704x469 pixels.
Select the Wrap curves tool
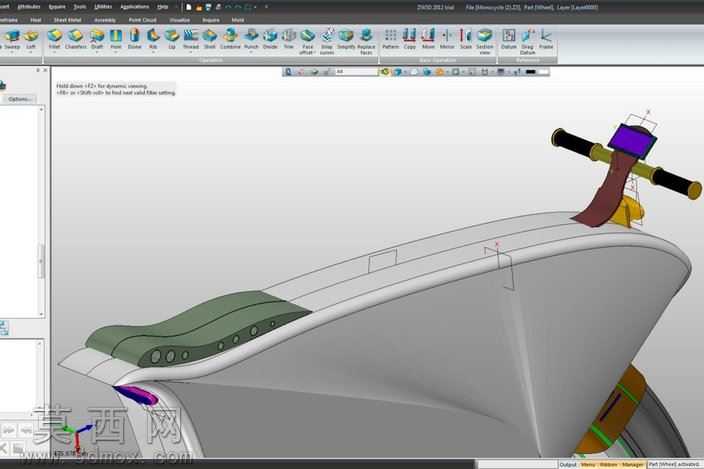pyautogui.click(x=327, y=42)
